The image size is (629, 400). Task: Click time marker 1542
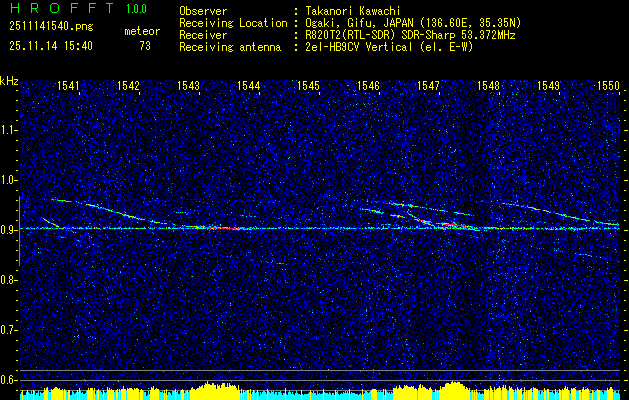(x=128, y=85)
